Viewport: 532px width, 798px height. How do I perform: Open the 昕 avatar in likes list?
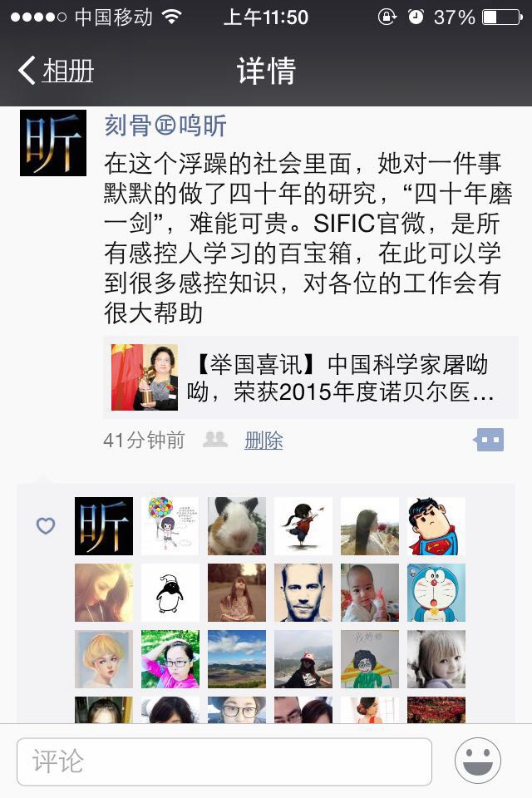104,525
